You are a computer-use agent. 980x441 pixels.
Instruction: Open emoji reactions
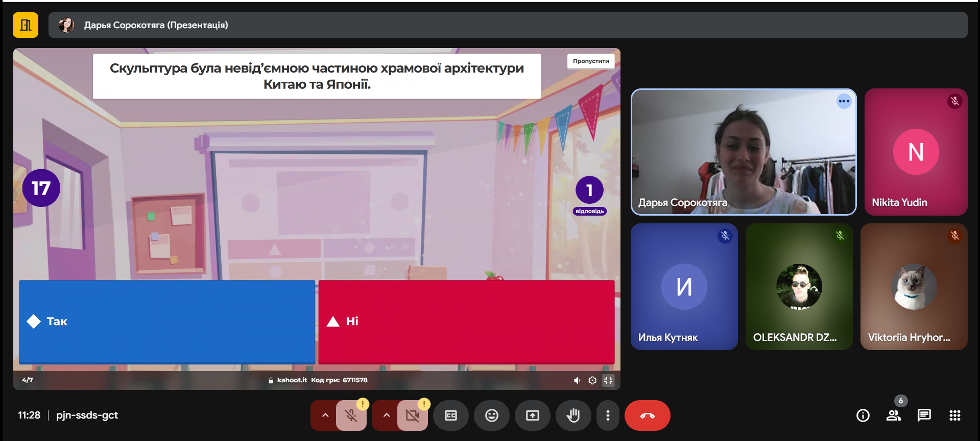point(492,415)
